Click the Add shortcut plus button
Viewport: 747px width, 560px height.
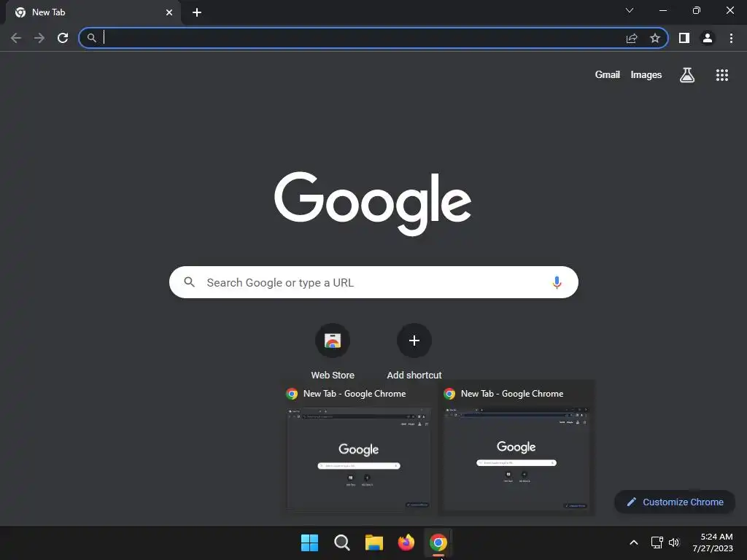(414, 341)
